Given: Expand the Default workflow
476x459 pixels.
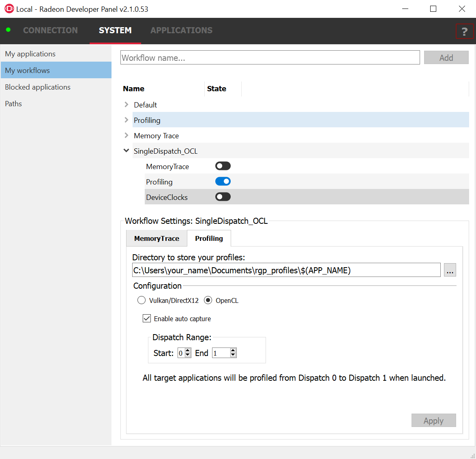Looking at the screenshot, I should pos(127,105).
